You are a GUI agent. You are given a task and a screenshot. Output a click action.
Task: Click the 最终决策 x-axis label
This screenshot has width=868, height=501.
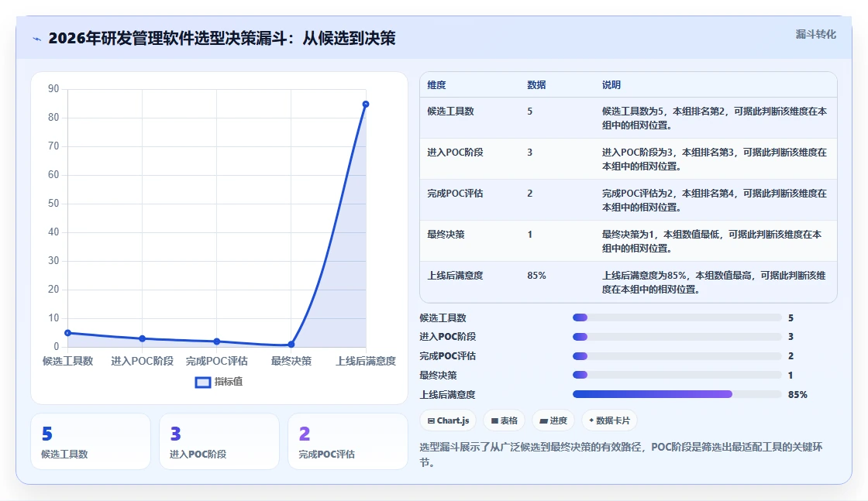(x=291, y=361)
